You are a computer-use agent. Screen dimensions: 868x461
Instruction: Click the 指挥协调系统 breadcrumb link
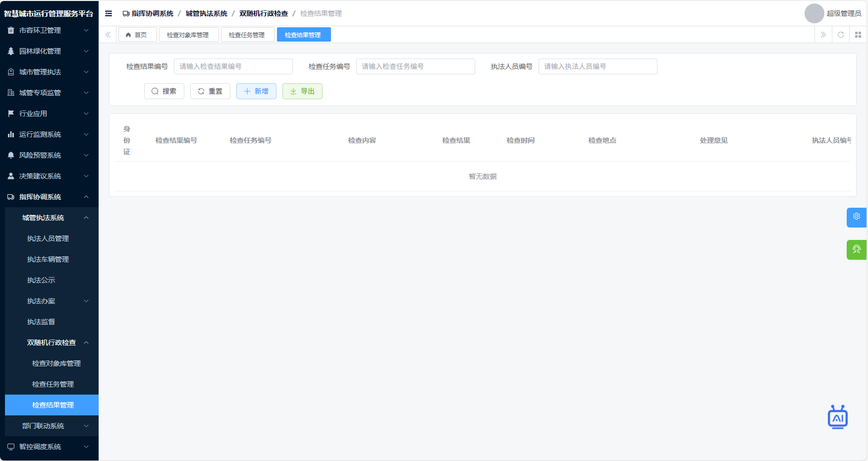coord(148,13)
